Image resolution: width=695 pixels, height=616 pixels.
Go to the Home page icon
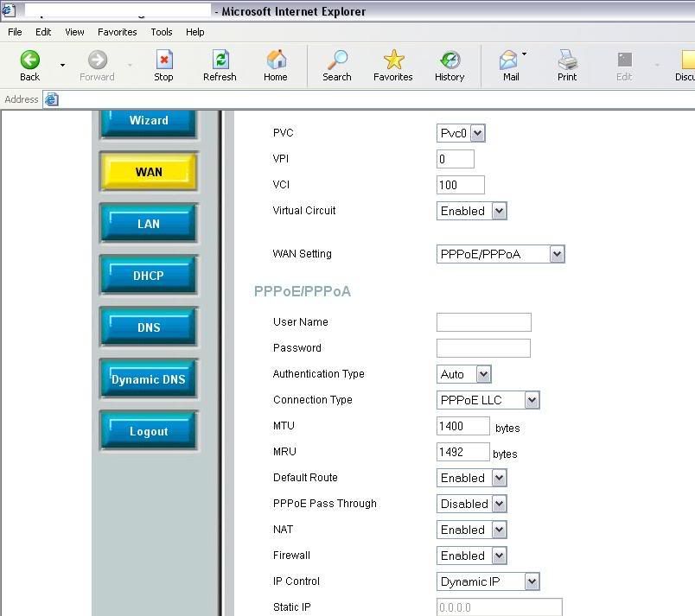point(276,60)
